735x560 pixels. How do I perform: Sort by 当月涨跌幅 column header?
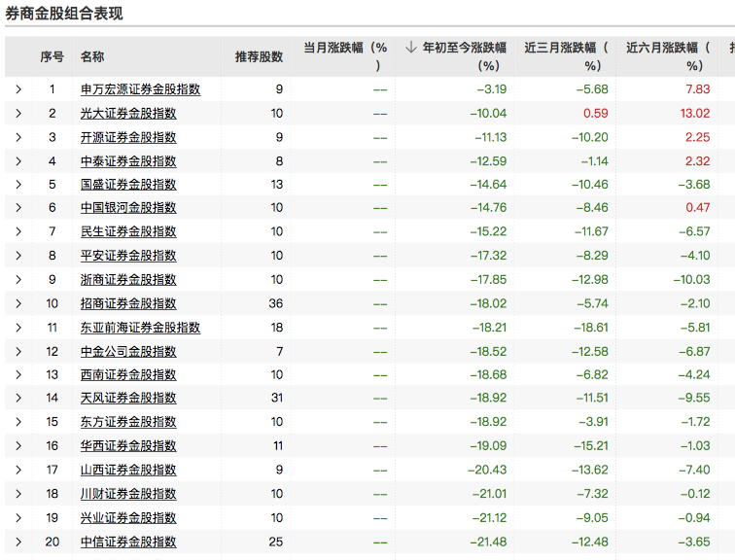pyautogui.click(x=345, y=56)
